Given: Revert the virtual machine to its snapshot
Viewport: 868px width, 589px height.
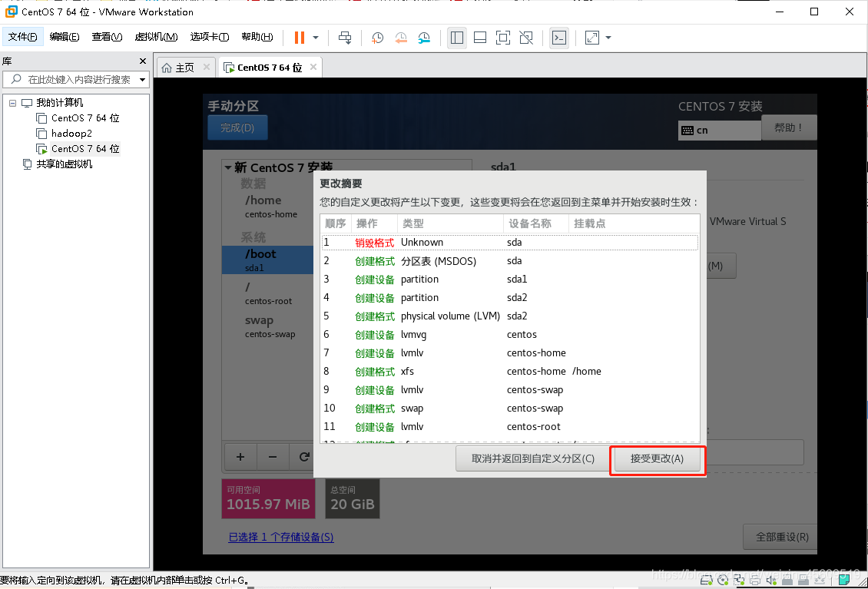Looking at the screenshot, I should click(x=401, y=38).
